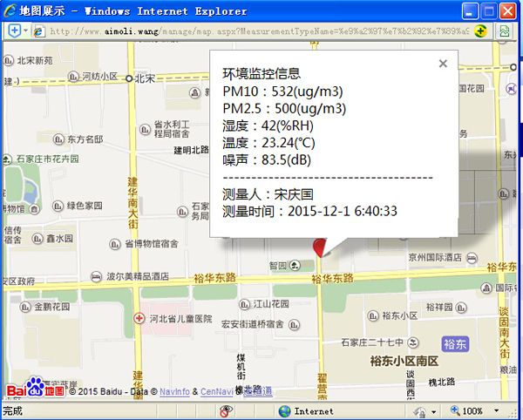Click the compatibility view icon right of address bar
Viewport: 523px width, 420px height.
(x=505, y=30)
